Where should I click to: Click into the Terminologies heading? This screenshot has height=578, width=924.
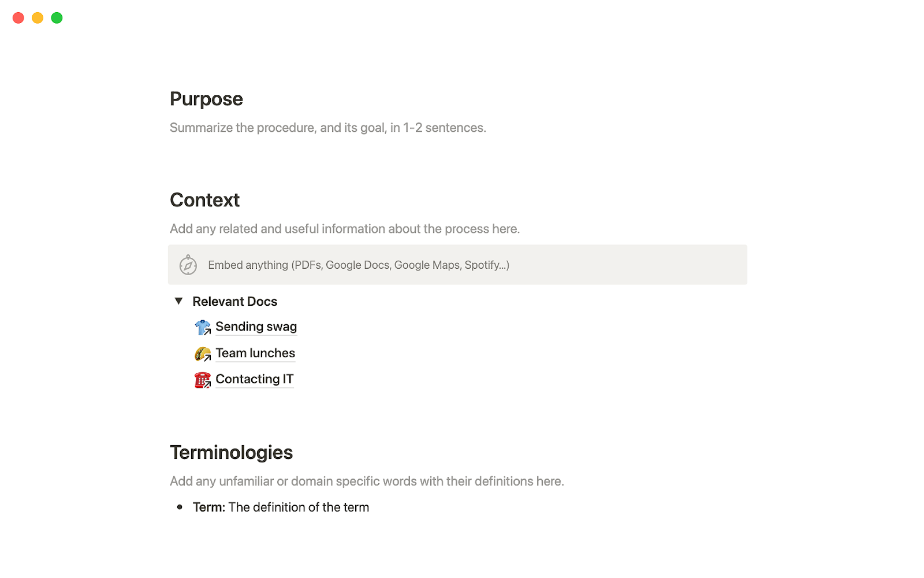pyautogui.click(x=232, y=453)
